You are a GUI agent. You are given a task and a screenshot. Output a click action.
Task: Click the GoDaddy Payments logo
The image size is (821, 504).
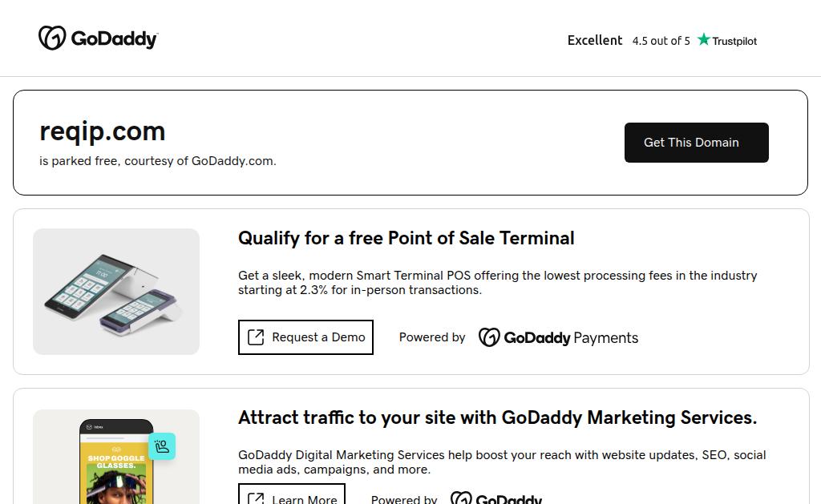coord(558,337)
